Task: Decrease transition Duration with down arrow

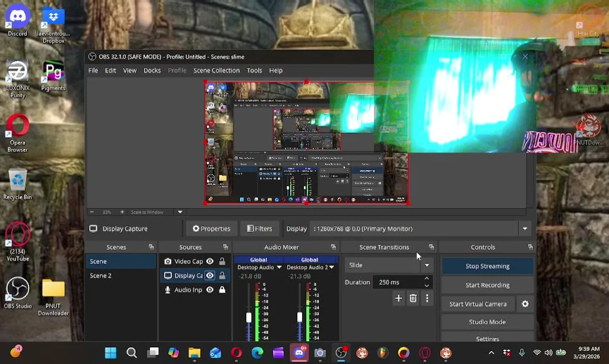Action: click(426, 286)
